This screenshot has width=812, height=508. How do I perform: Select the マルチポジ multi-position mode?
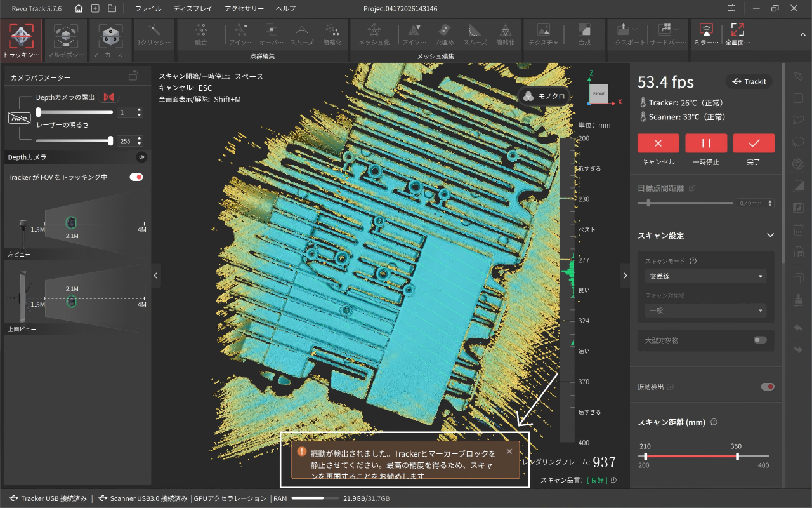[x=66, y=41]
